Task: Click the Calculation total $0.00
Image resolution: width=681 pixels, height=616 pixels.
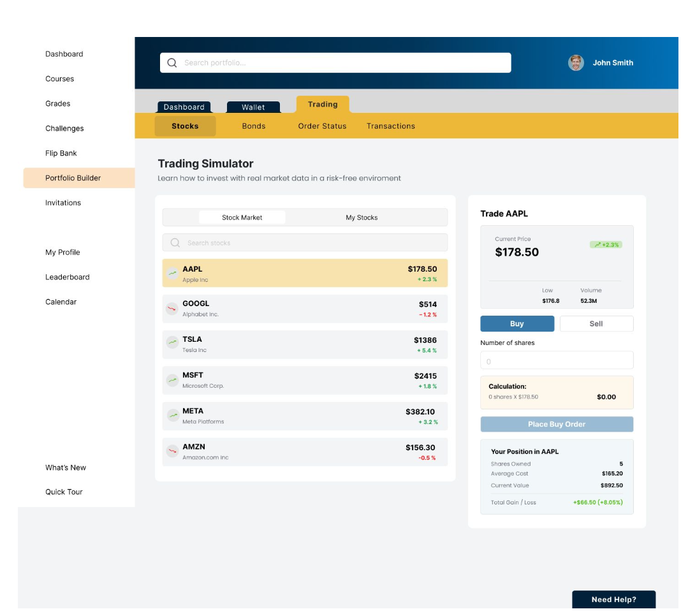Action: click(606, 397)
